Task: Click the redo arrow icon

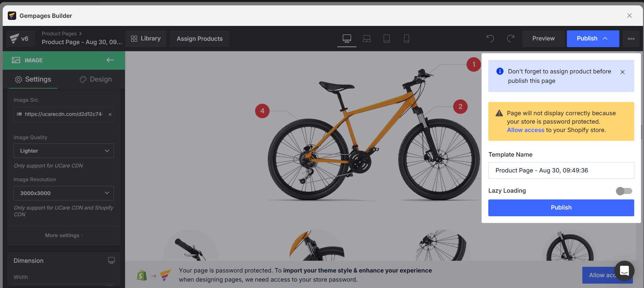Action: (511, 38)
